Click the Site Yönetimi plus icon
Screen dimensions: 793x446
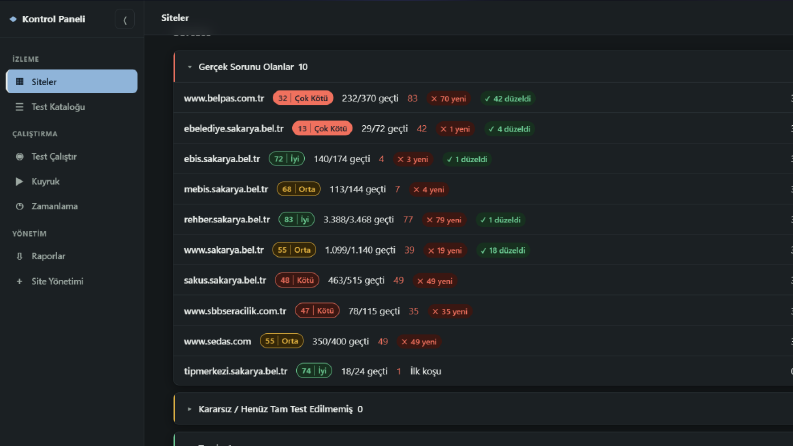pos(20,281)
